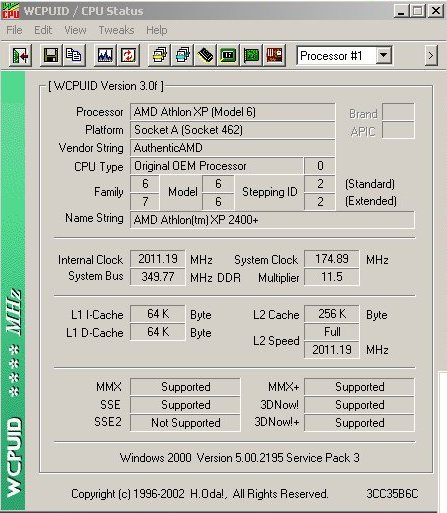
Task: Minimize the WCPUID window
Action: click(402, 11)
